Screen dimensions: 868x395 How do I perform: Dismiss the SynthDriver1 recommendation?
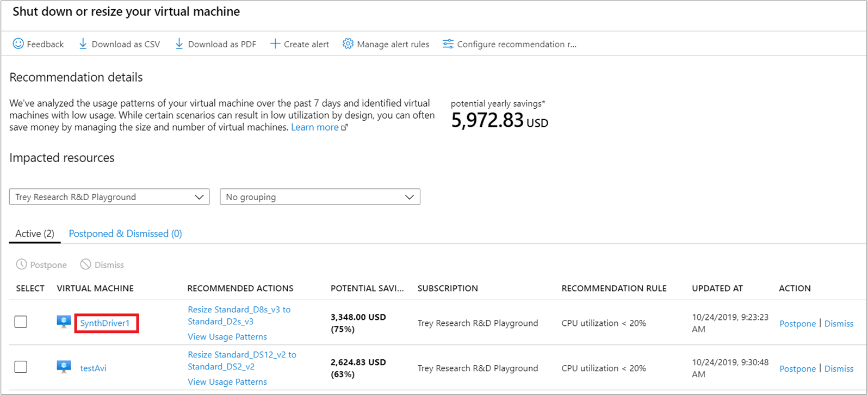(839, 324)
